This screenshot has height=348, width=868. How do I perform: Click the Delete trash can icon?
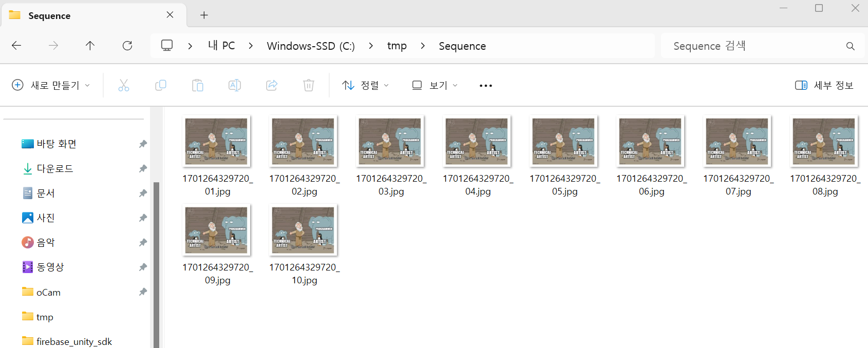(x=309, y=85)
